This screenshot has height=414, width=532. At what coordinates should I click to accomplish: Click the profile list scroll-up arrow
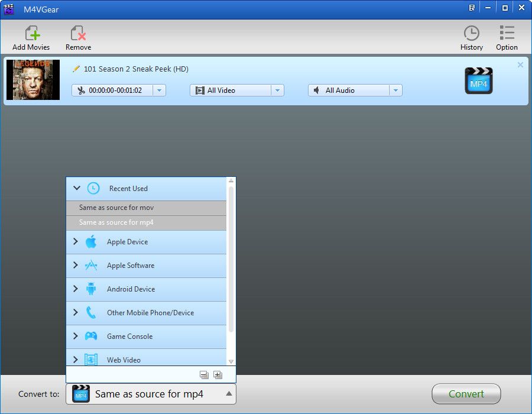(x=231, y=180)
